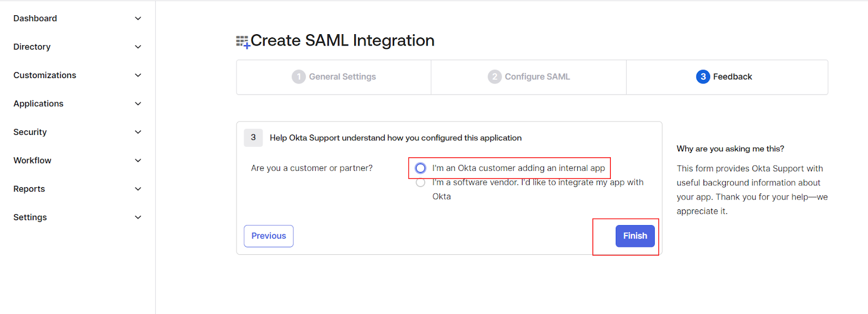The width and height of the screenshot is (868, 314).
Task: Expand the Workflow chevron
Action: pyautogui.click(x=138, y=161)
